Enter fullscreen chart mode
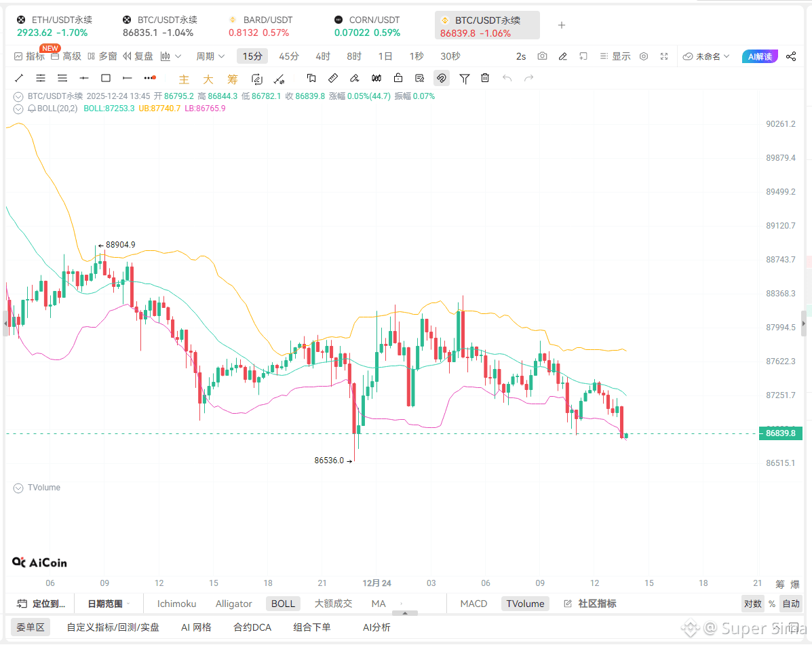The width and height of the screenshot is (812, 645). pyautogui.click(x=664, y=56)
